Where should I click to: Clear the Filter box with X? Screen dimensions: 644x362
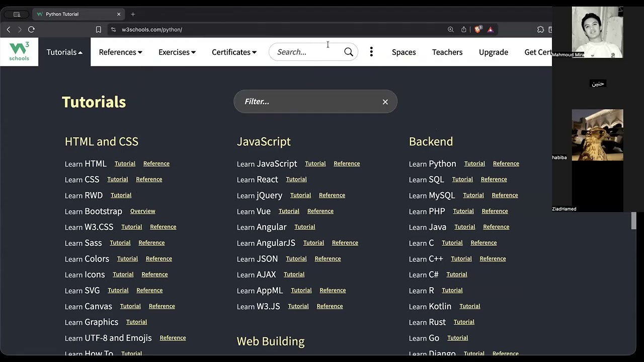point(385,102)
